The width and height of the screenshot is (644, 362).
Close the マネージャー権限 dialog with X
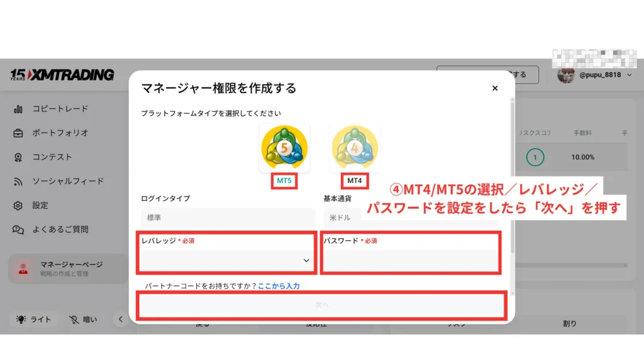point(495,89)
